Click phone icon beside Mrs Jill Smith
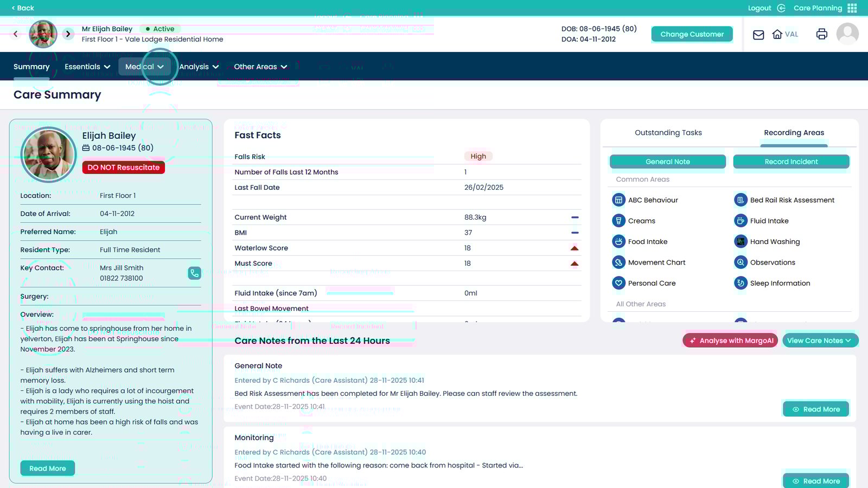This screenshot has height=488, width=868. pyautogui.click(x=194, y=273)
